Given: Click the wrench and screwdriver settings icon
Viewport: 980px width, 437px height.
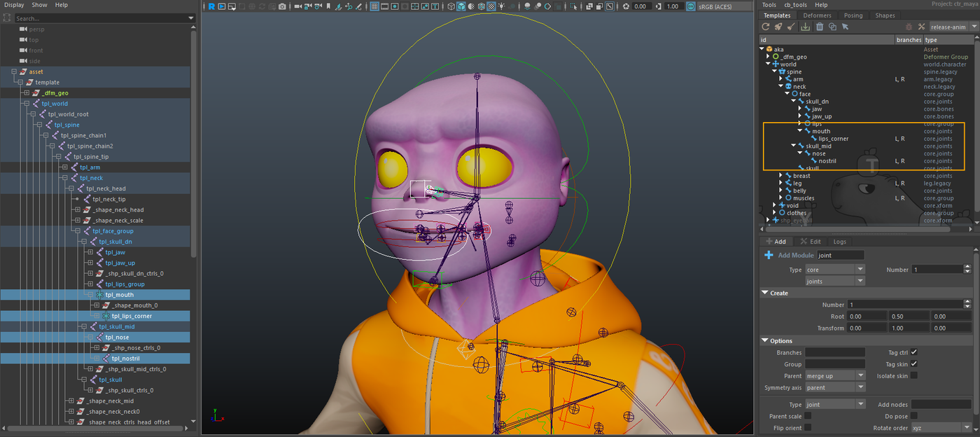Looking at the screenshot, I should (921, 27).
